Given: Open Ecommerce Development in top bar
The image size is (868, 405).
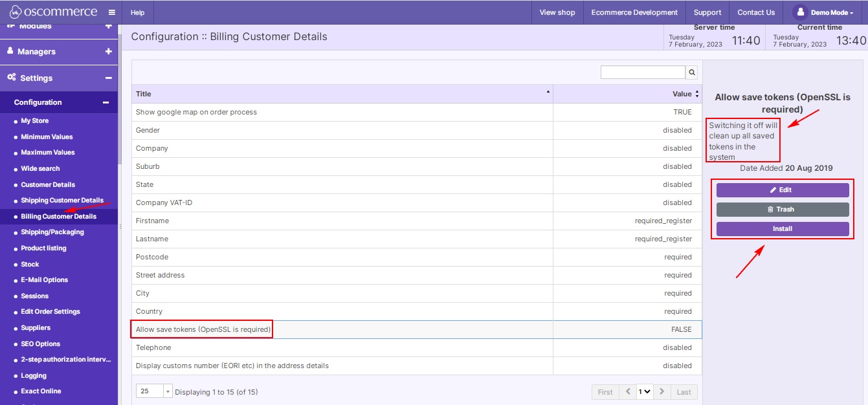Looking at the screenshot, I should [x=634, y=12].
